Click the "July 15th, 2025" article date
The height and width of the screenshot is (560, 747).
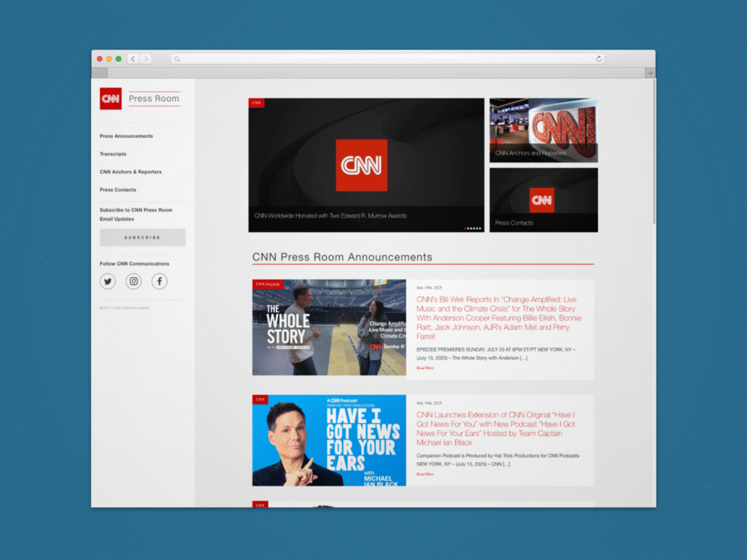(x=429, y=287)
